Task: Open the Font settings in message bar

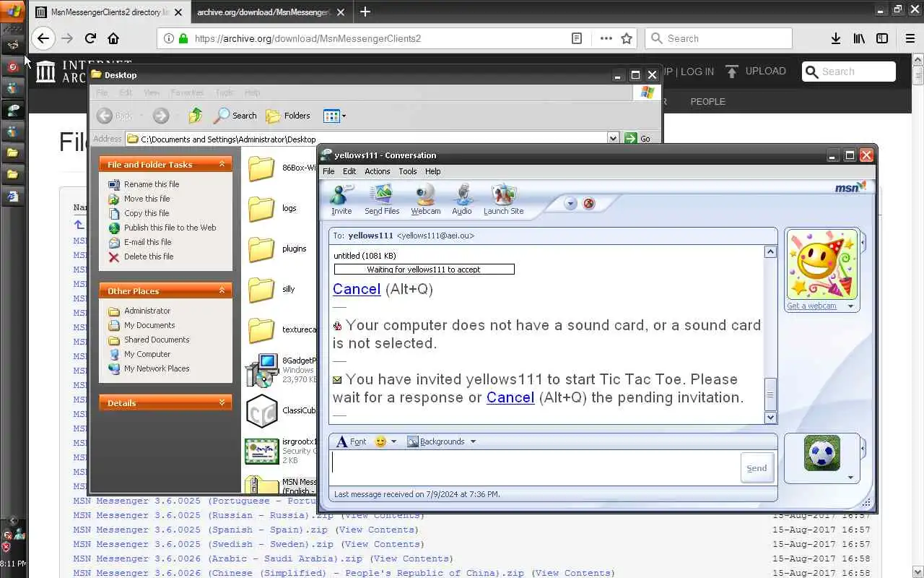Action: click(x=352, y=441)
